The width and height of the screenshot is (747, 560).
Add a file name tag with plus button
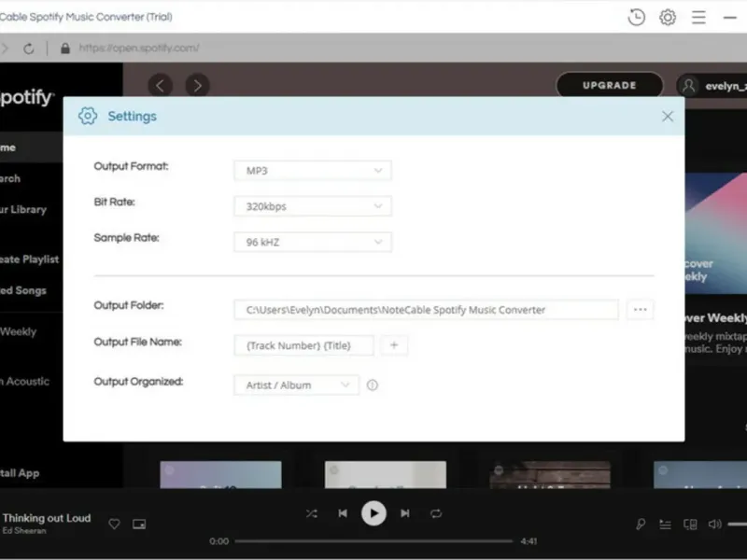pyautogui.click(x=394, y=345)
